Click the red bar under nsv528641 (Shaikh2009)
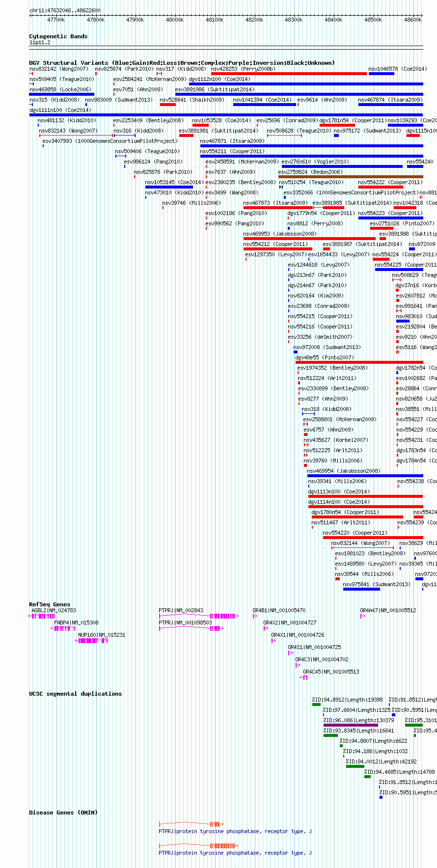437x868 pixels. [x=167, y=105]
